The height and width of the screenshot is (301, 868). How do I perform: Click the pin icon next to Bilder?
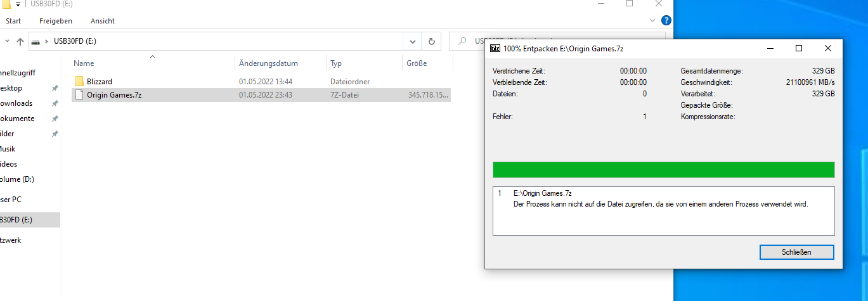55,134
